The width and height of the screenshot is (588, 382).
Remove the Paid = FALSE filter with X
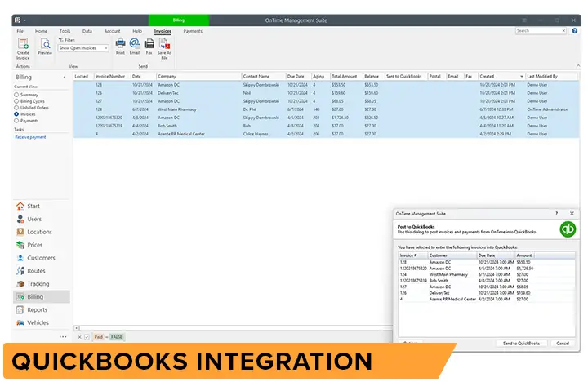79,337
